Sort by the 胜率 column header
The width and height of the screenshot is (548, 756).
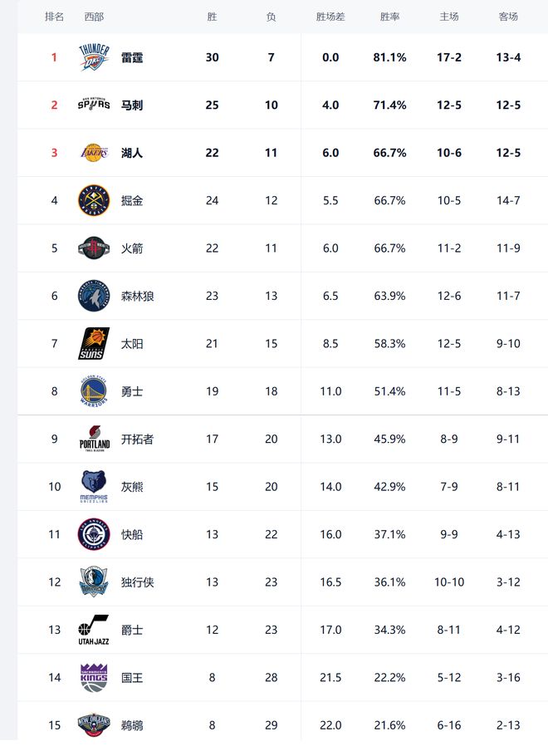tap(390, 17)
